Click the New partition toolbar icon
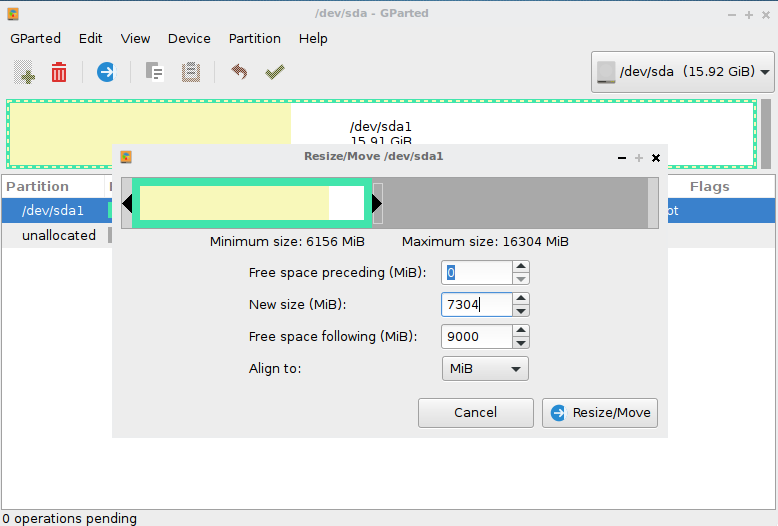The height and width of the screenshot is (526, 778). pyautogui.click(x=24, y=72)
